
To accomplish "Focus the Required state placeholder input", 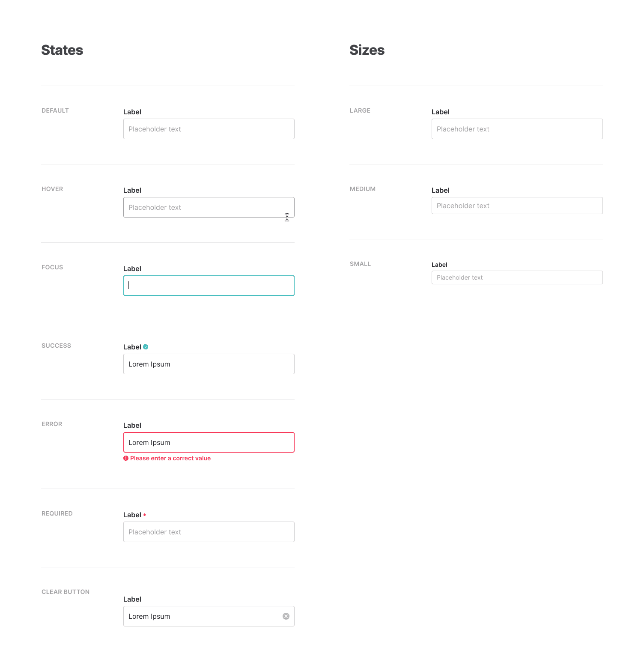I will point(209,532).
